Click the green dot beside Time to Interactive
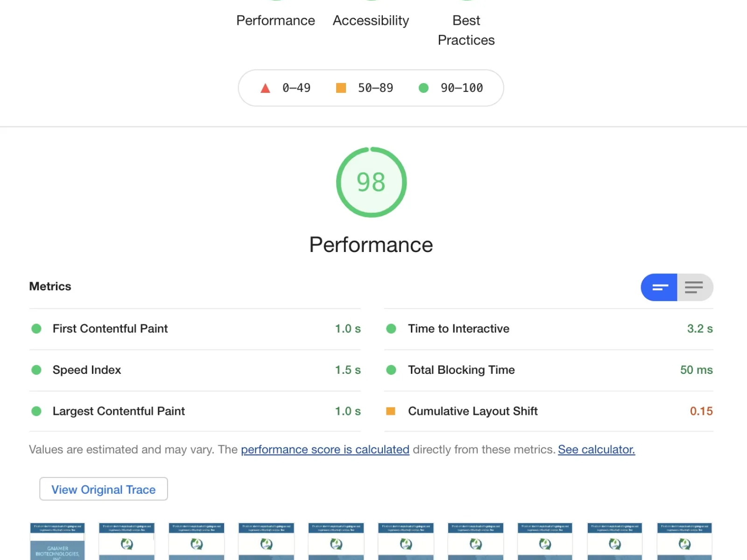 pyautogui.click(x=391, y=329)
